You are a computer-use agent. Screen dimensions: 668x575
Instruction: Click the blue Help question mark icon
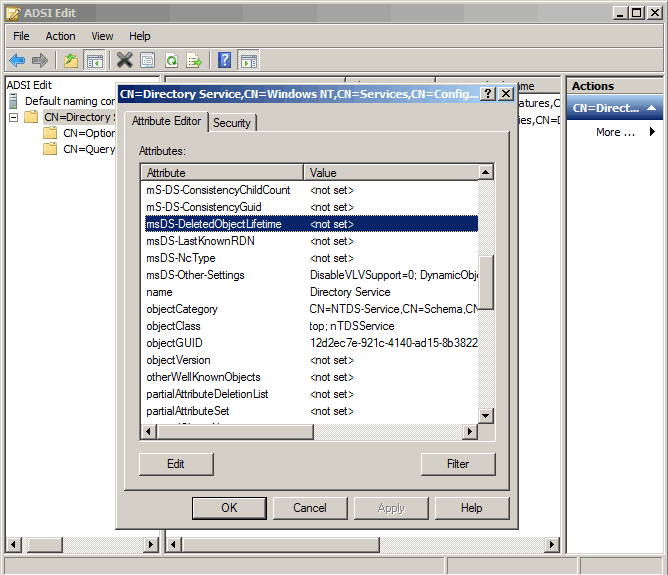pos(225,60)
